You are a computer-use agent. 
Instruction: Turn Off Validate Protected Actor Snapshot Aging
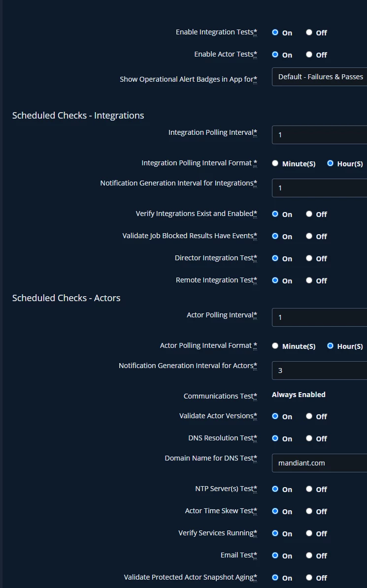tap(309, 578)
